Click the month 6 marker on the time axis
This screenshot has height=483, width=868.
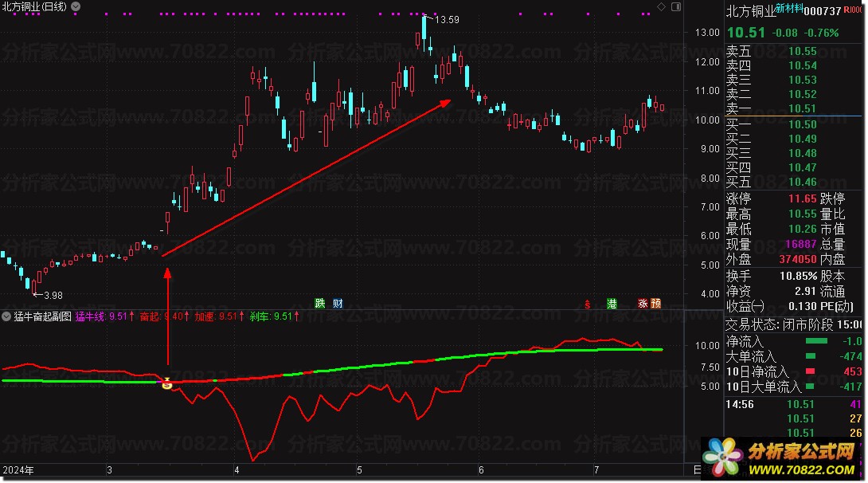[481, 470]
